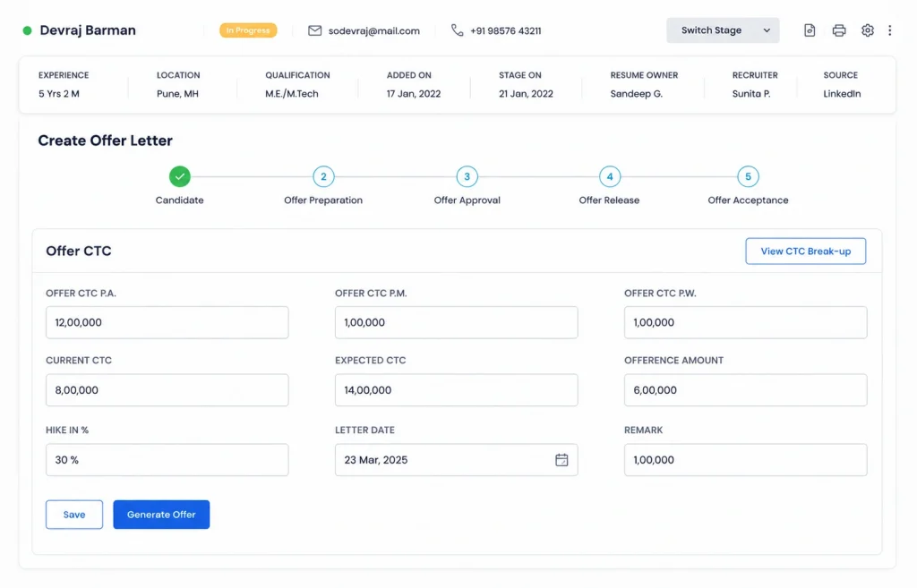Image resolution: width=917 pixels, height=588 pixels.
Task: Click the phone number +91 98576 43211
Action: point(505,30)
